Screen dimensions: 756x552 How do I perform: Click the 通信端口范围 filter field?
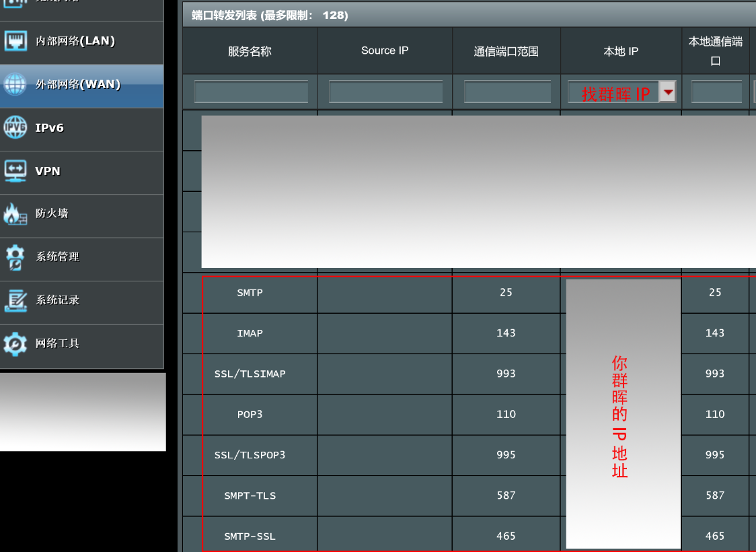pos(506,92)
